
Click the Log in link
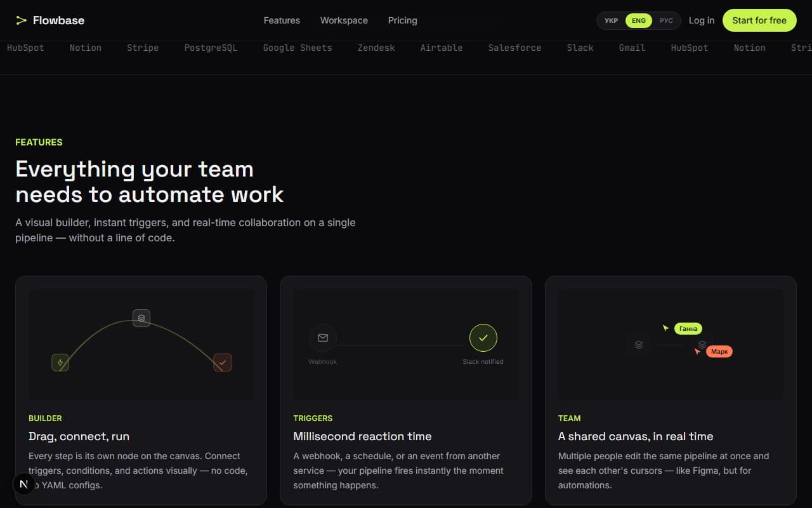click(702, 20)
